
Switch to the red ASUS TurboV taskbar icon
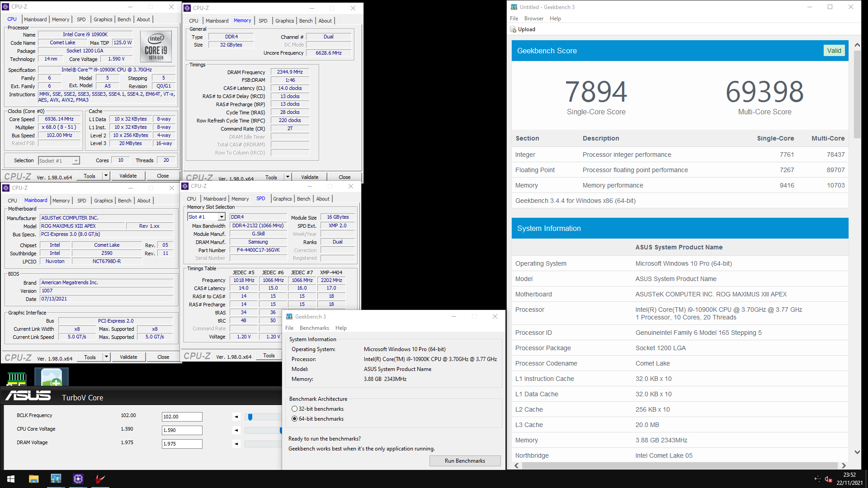point(100,479)
